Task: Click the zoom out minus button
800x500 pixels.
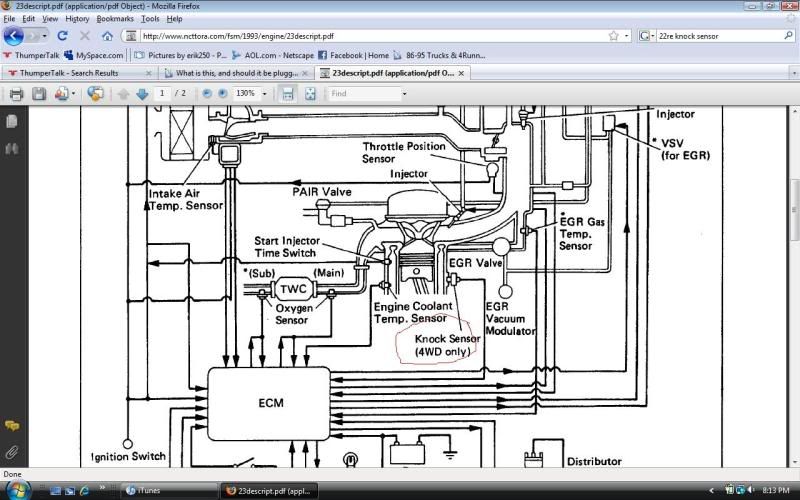Action: click(207, 93)
